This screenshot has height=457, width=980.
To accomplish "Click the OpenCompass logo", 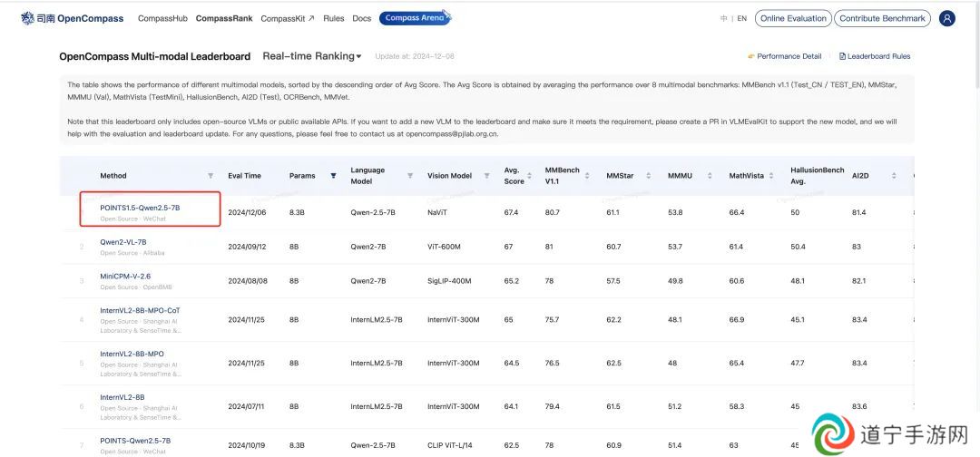I will pos(72,19).
